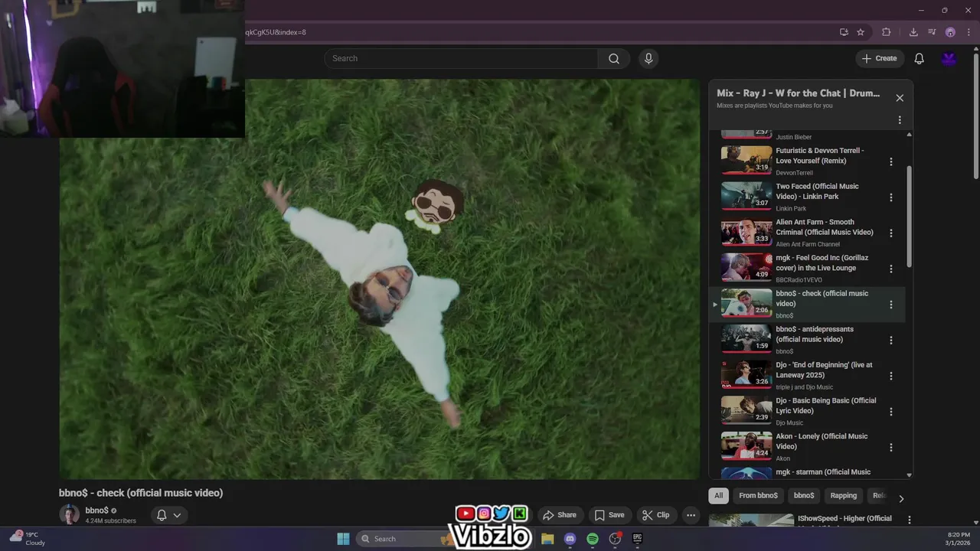The image size is (980, 551).
Task: Open the browser extensions puzzle icon
Action: click(x=887, y=32)
